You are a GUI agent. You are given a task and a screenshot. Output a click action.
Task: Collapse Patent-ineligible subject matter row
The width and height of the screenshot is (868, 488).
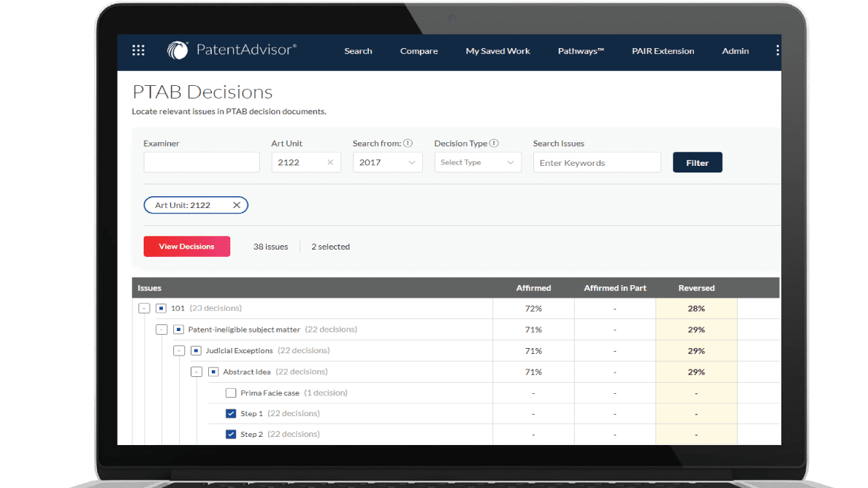pos(161,330)
